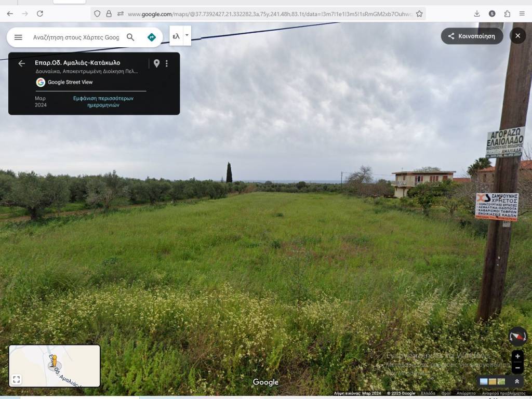Open the ελ input language dropdown arrow
Screen dimensions: 532x399
pyautogui.click(x=187, y=35)
